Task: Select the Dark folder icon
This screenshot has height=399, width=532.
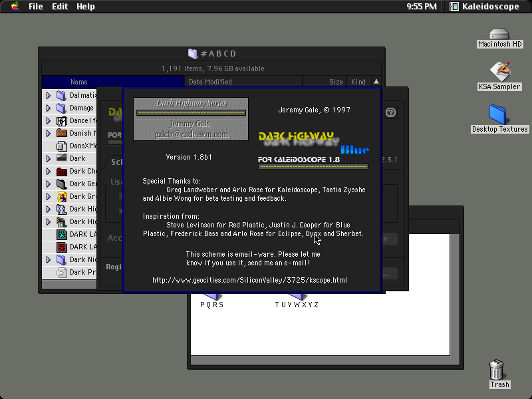Action: point(61,158)
